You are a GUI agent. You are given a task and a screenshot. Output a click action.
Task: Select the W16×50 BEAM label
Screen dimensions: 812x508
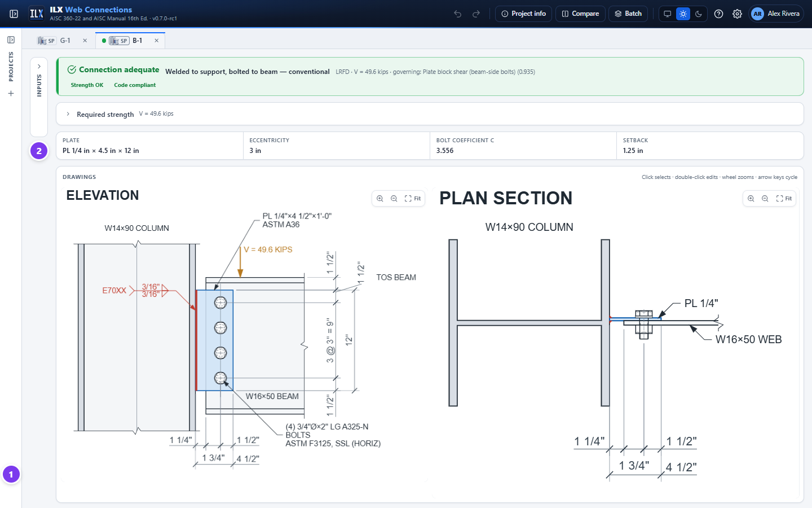coord(272,396)
